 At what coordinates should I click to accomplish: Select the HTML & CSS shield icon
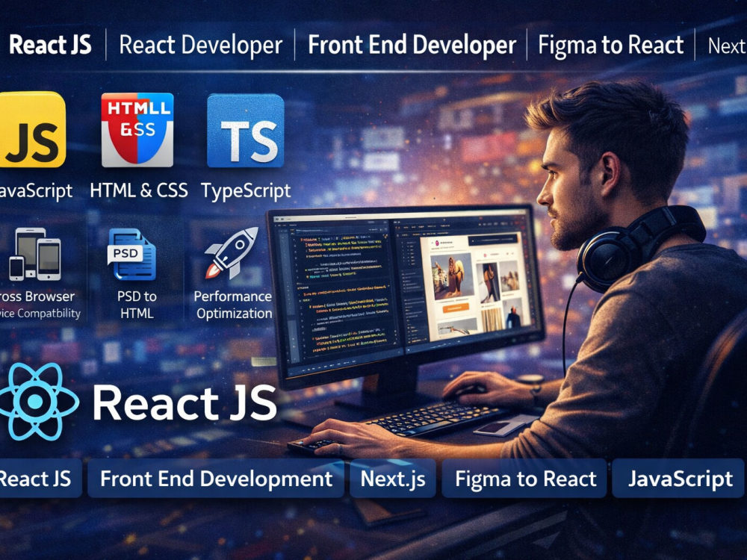coord(137,129)
